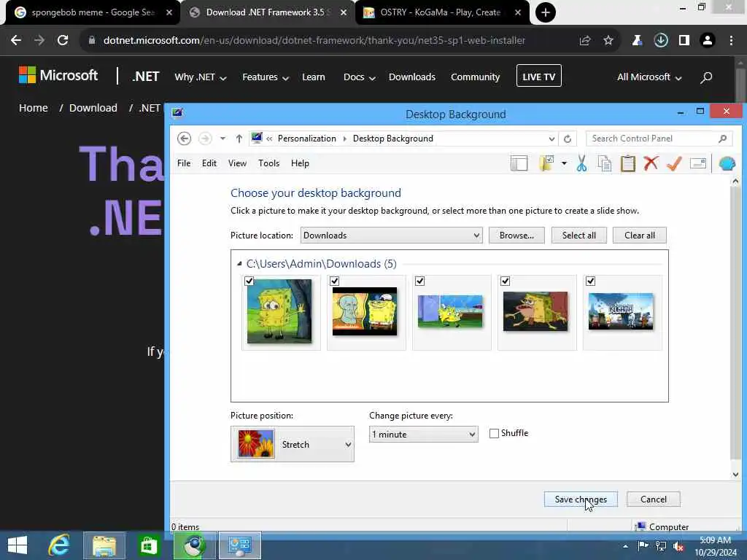
Task: Click the muted volume tray icon
Action: [x=678, y=547]
